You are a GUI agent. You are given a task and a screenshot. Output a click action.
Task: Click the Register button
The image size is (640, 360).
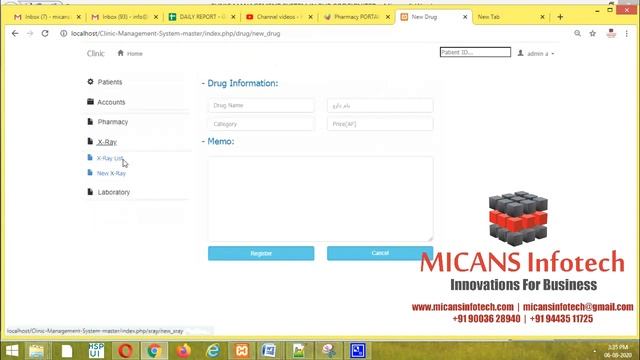pos(261,253)
